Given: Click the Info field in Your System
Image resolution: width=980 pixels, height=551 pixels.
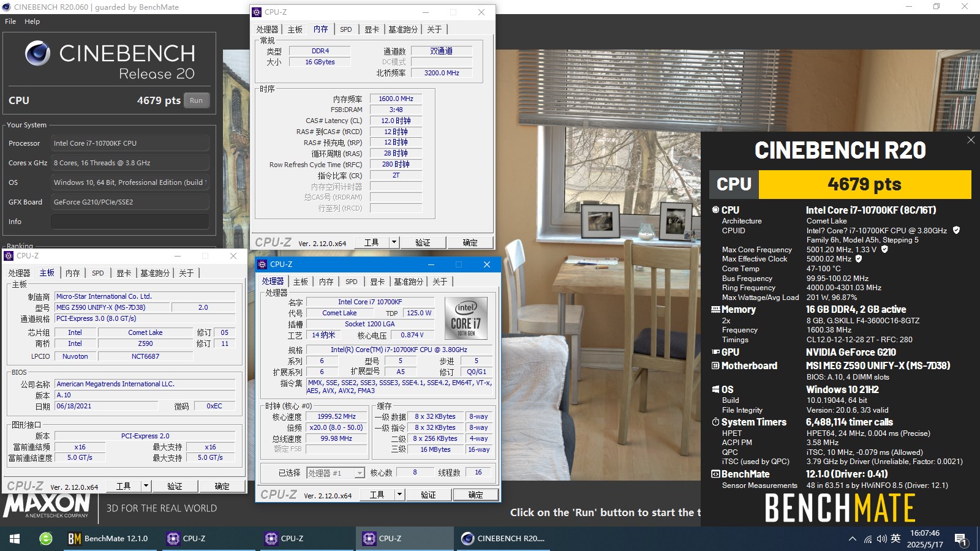Looking at the screenshot, I should (130, 222).
